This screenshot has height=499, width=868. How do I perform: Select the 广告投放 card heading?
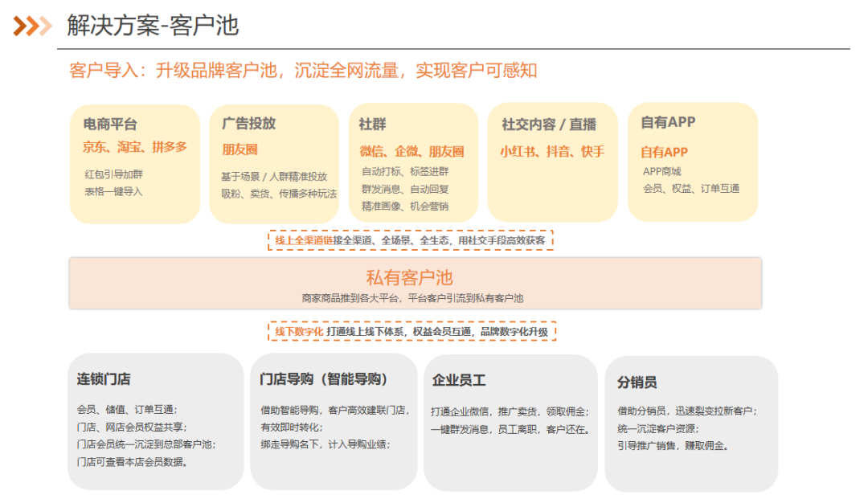click(248, 123)
